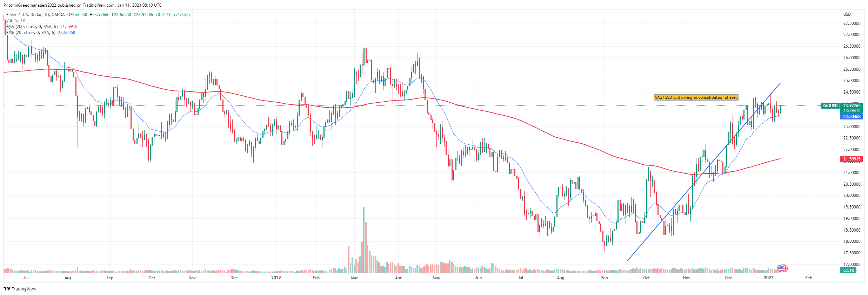Click the green volume tag 6.51K on axis
This screenshot has width=868, height=295.
point(849,270)
